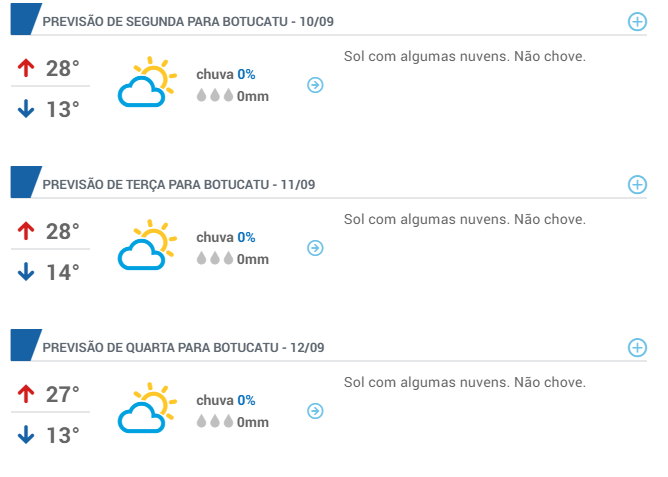Viewport: 668px width, 477px height.
Task: Click Monday's red max temperature arrow
Action: [26, 68]
